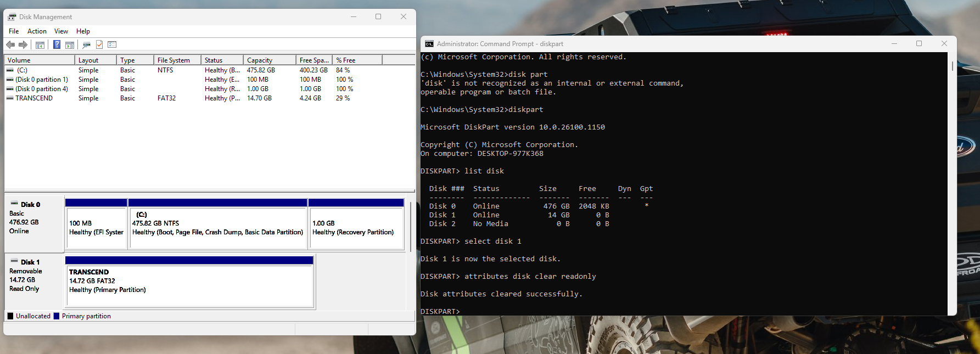Screen dimensions: 980x354
Task: Open the Help menu
Action: click(83, 31)
